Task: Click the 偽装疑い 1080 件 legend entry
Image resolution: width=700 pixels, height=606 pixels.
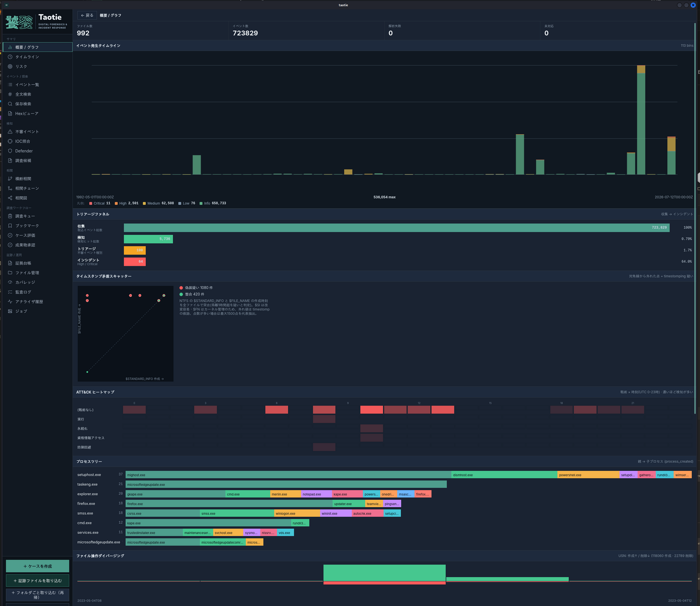Action: pos(196,288)
